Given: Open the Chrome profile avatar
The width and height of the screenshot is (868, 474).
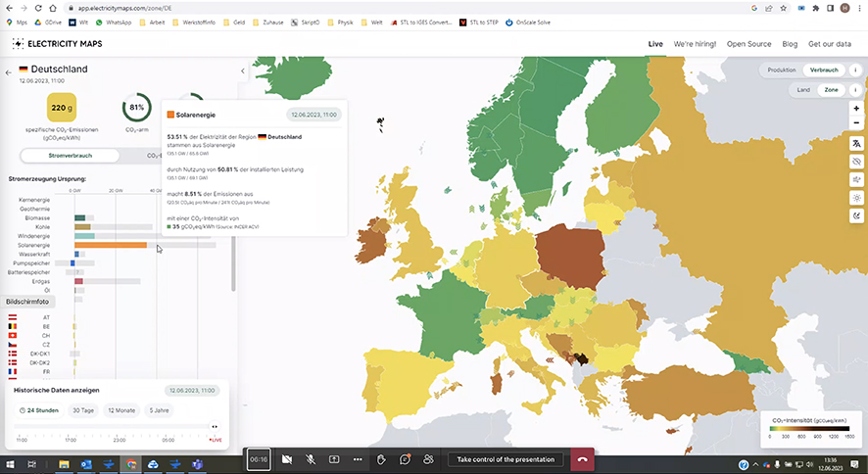Looking at the screenshot, I should 844,8.
